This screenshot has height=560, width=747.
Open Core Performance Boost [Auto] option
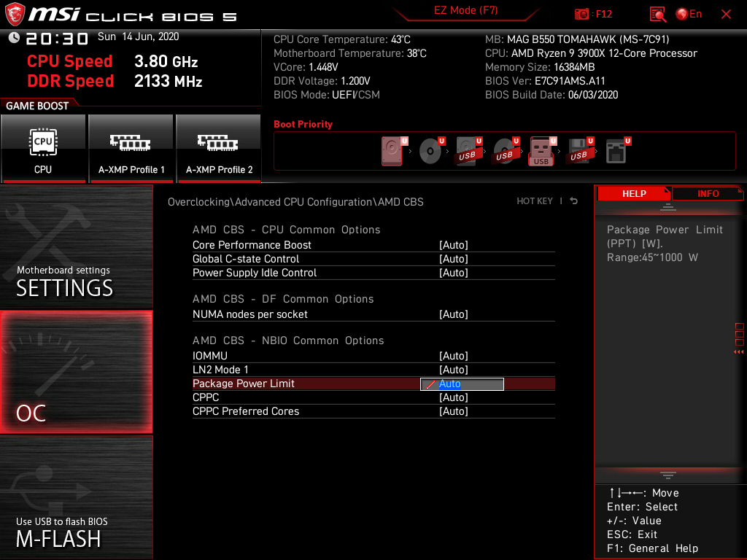454,245
